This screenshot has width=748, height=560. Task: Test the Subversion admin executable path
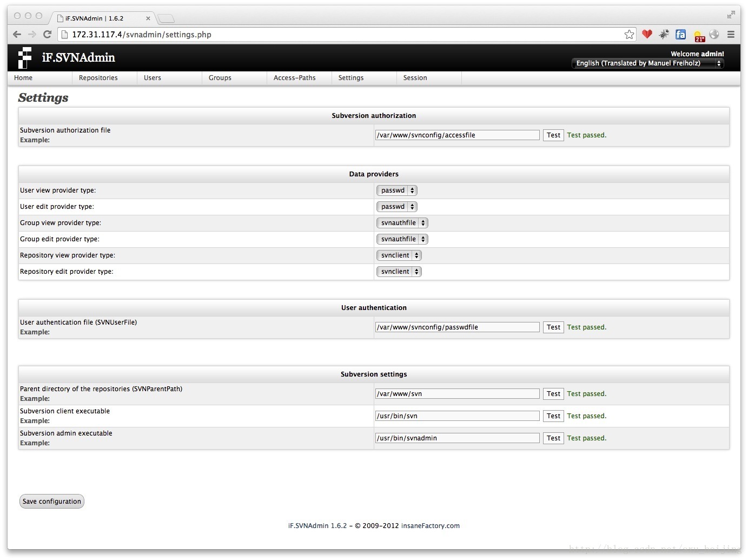553,438
